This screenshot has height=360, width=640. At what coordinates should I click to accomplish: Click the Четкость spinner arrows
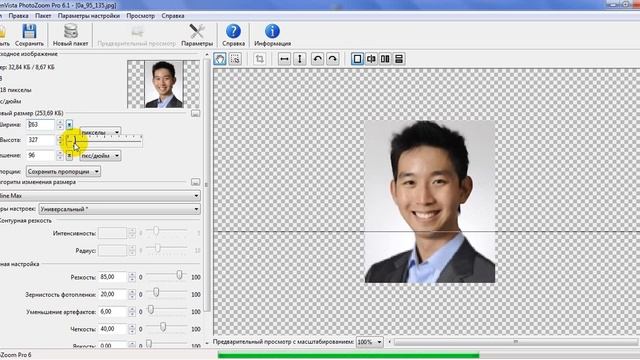131,329
